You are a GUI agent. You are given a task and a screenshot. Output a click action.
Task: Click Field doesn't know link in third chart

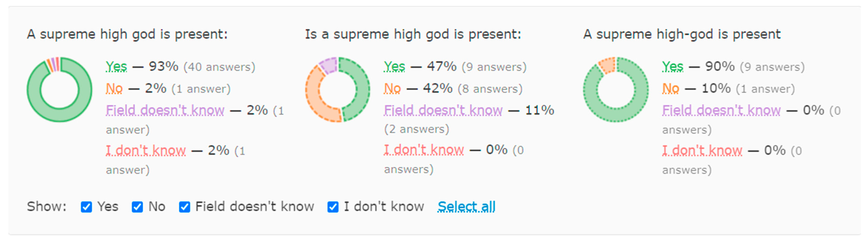(722, 110)
